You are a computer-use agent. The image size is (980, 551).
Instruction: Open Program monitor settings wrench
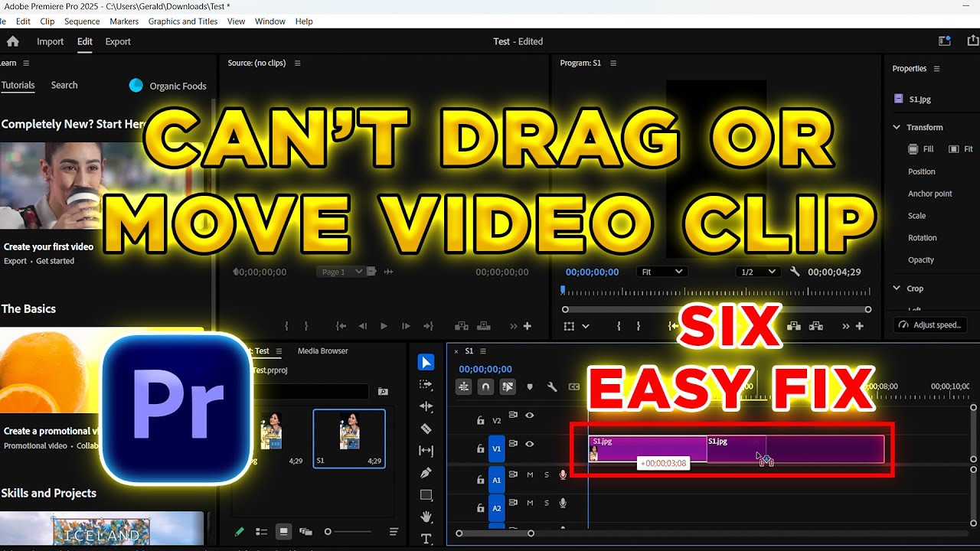click(x=795, y=272)
